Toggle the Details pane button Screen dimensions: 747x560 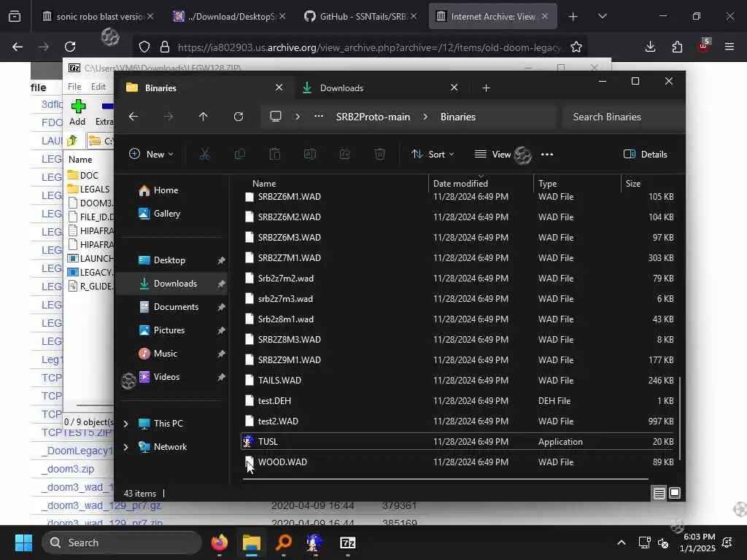pyautogui.click(x=646, y=155)
